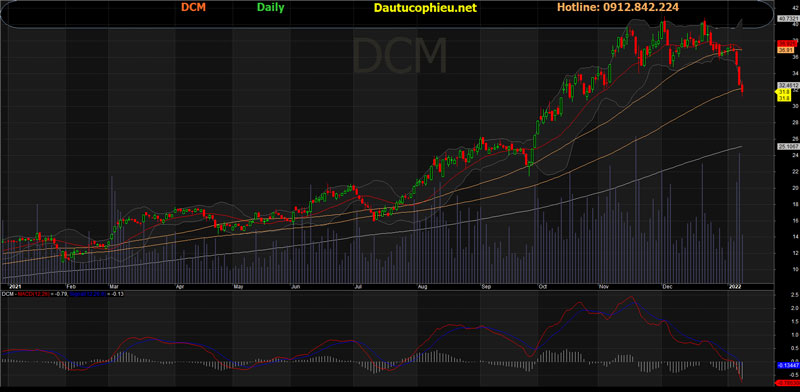
Task: Open the Dautucophieu.net link in header
Action: click(425, 8)
